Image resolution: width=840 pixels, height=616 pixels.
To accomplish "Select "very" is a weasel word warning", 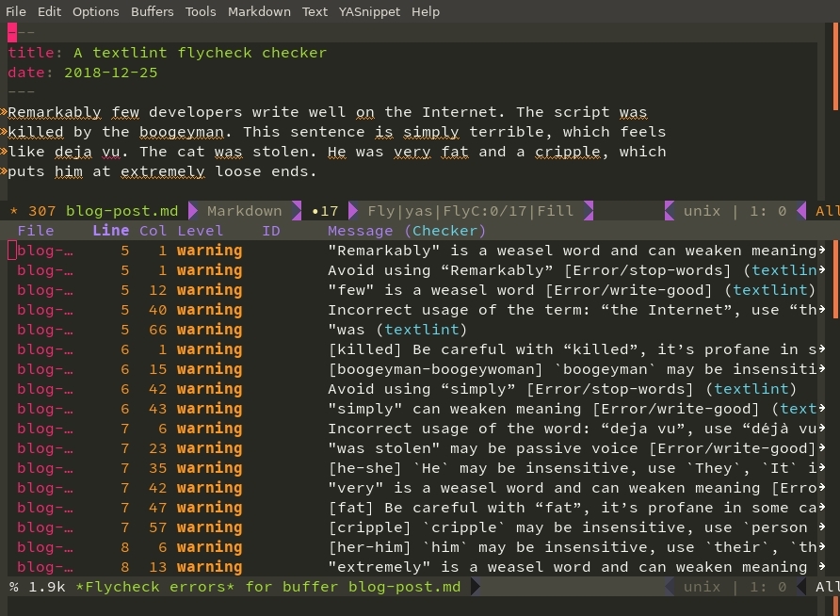I will coord(416,489).
